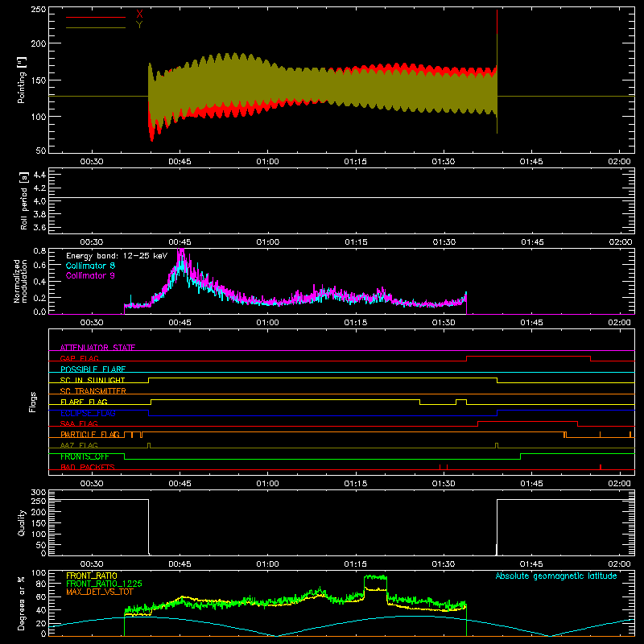The image size is (644, 644).
Task: Click the Roll period axis title
Action: (x=24, y=200)
